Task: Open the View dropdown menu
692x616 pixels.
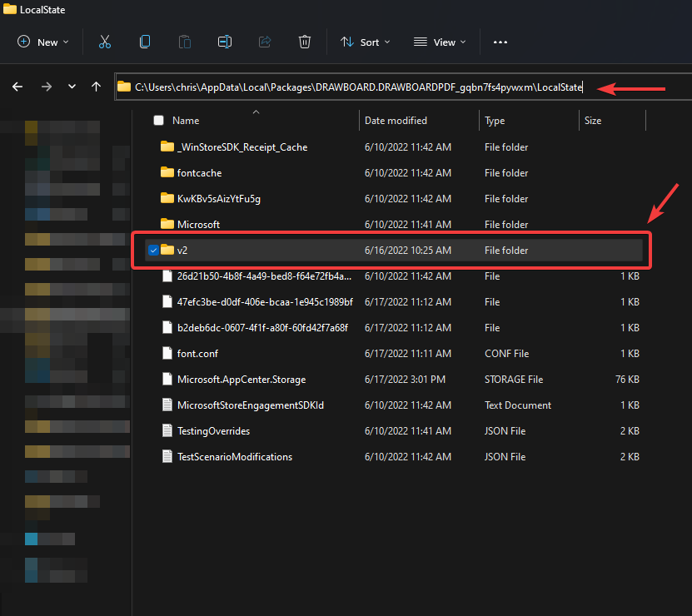Action: (x=440, y=42)
